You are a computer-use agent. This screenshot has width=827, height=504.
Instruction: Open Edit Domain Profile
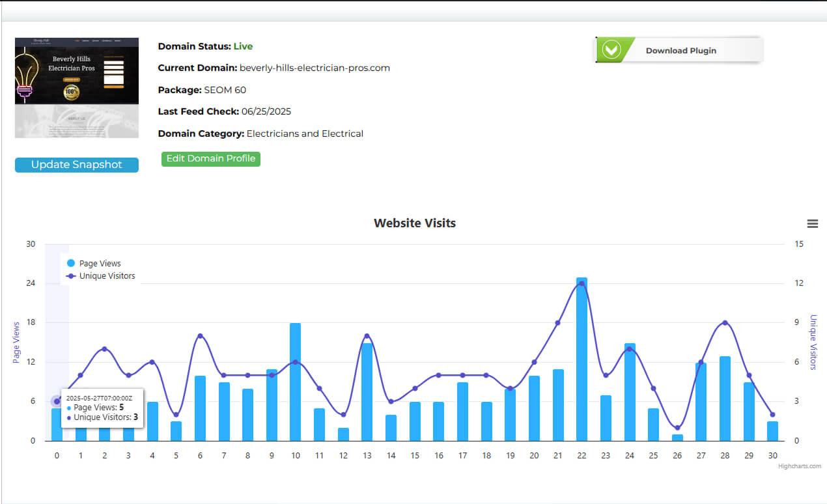pos(211,159)
